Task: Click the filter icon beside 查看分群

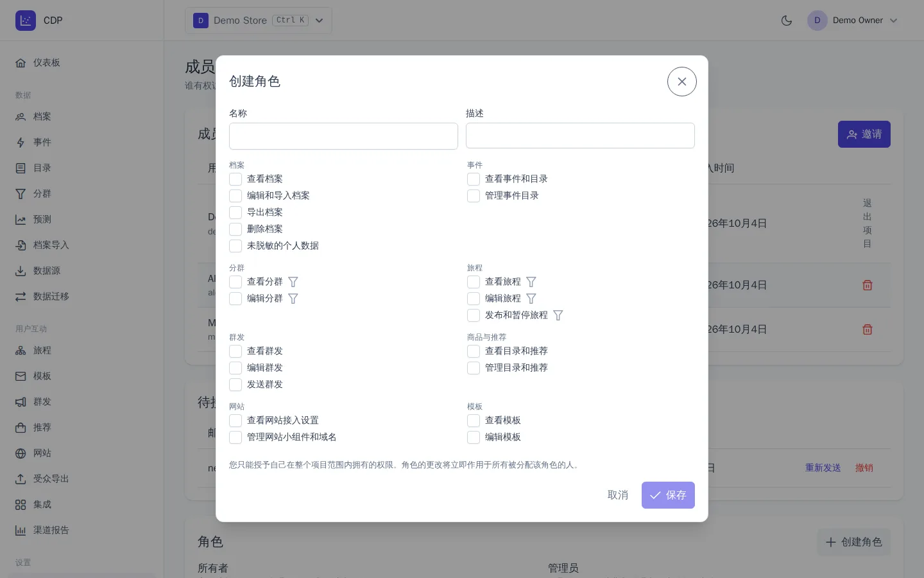Action: pyautogui.click(x=293, y=282)
